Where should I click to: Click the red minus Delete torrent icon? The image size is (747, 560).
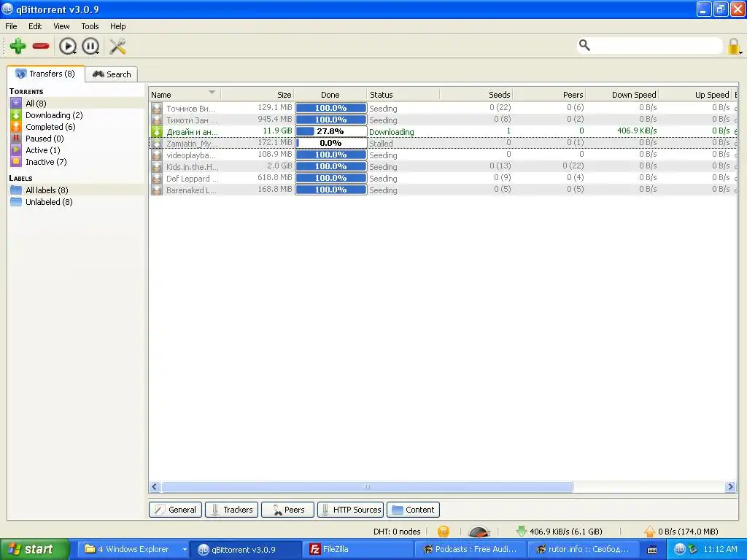(x=41, y=46)
